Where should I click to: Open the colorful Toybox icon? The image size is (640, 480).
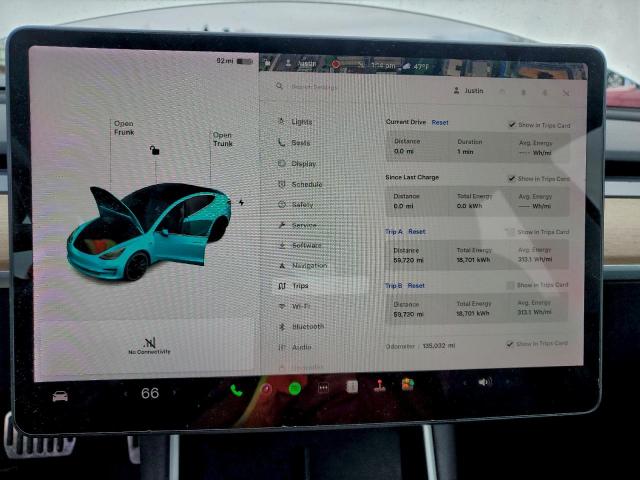point(408,384)
